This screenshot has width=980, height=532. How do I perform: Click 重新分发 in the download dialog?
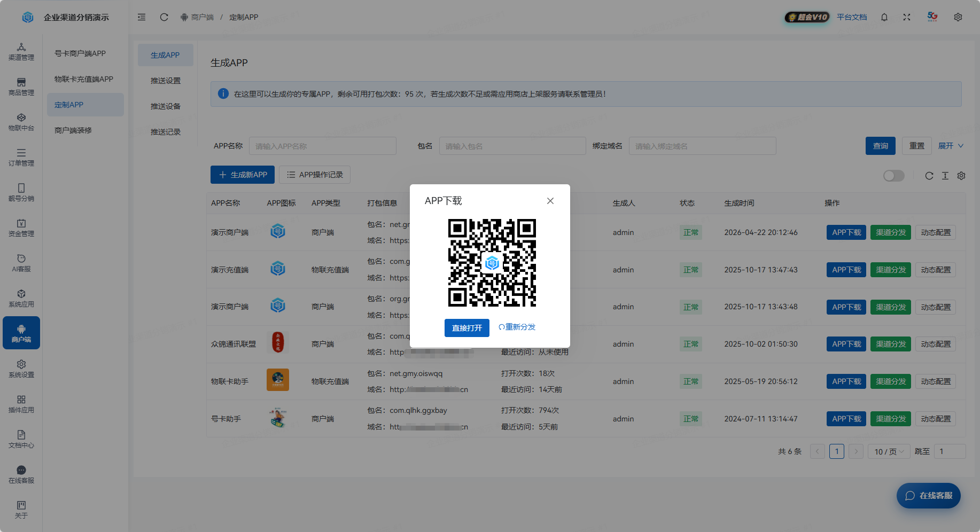[x=517, y=327]
